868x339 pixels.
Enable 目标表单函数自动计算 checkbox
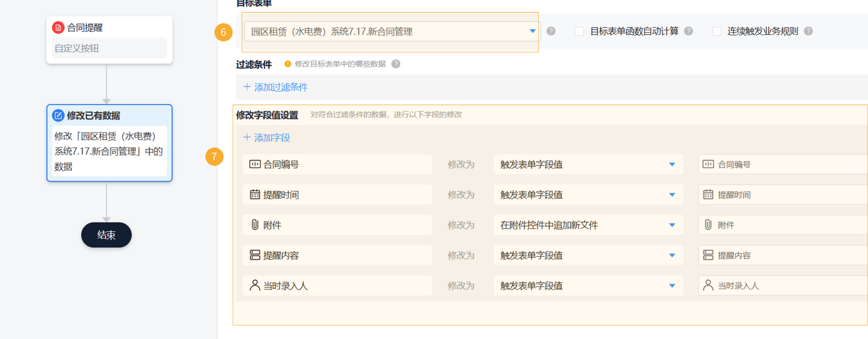tap(579, 31)
